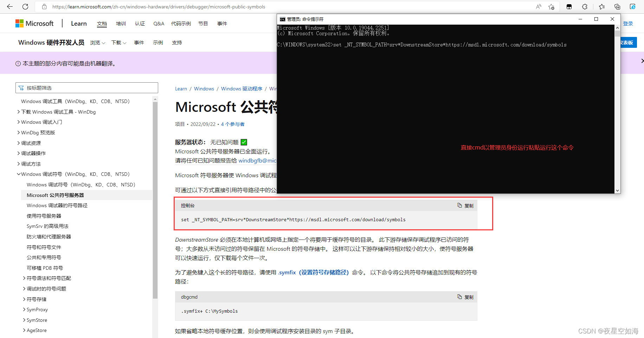View site permissions via address bar icon

[44, 6]
